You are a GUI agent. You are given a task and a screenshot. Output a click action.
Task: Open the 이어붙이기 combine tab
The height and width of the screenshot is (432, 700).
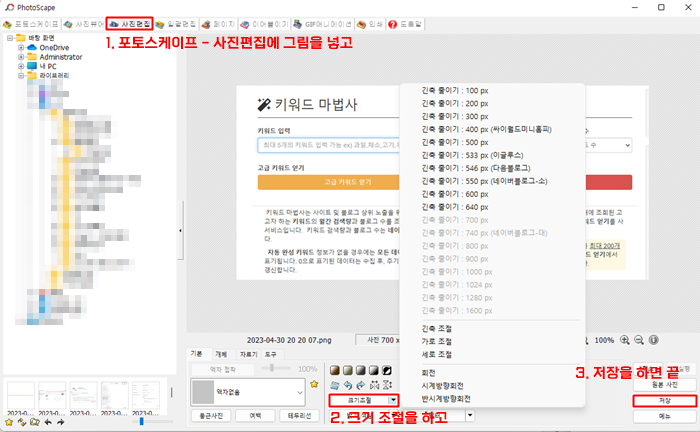pyautogui.click(x=265, y=24)
